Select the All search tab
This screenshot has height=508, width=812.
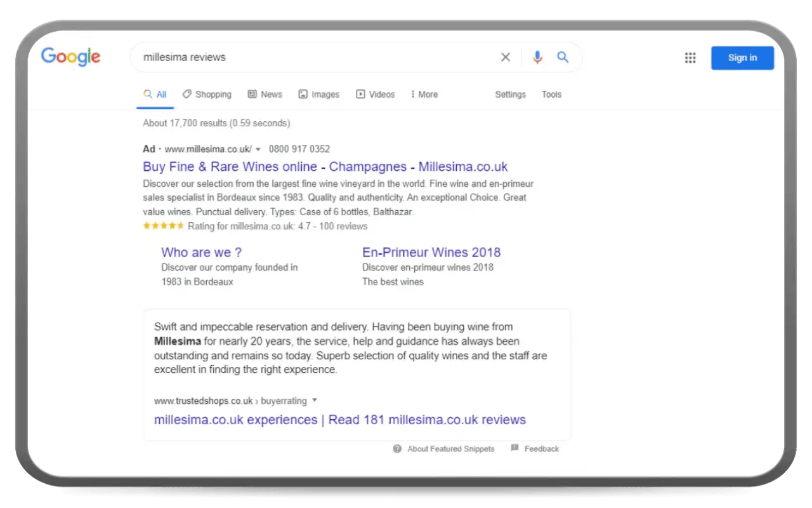click(x=155, y=94)
